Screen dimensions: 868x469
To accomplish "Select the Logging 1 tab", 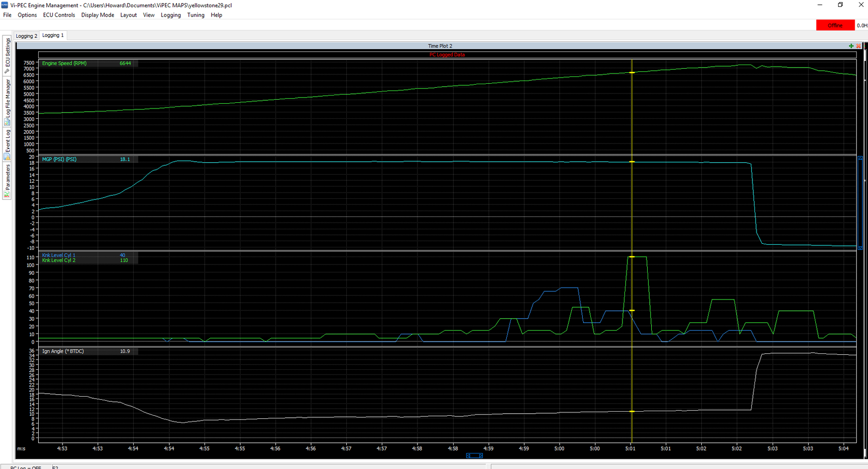I will (x=53, y=35).
